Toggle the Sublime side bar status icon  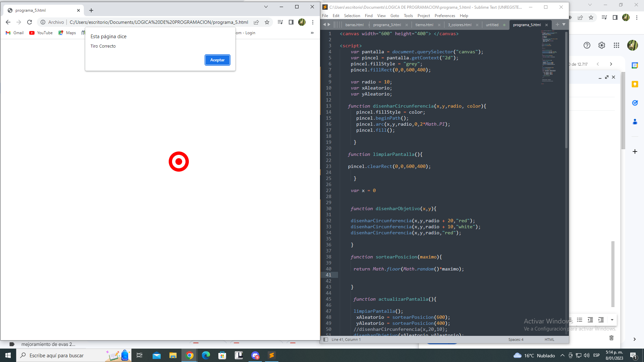325,340
